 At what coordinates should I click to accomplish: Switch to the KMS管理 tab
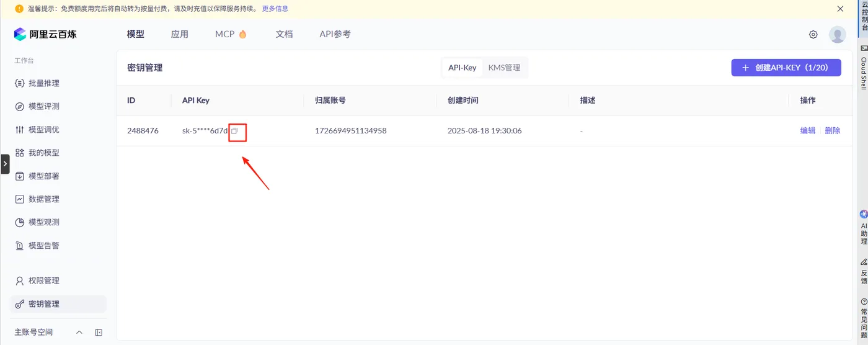point(505,68)
